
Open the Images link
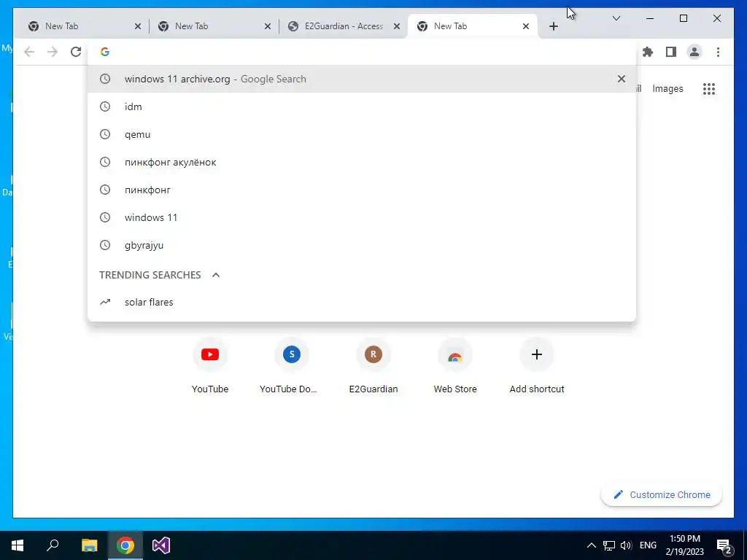(667, 88)
